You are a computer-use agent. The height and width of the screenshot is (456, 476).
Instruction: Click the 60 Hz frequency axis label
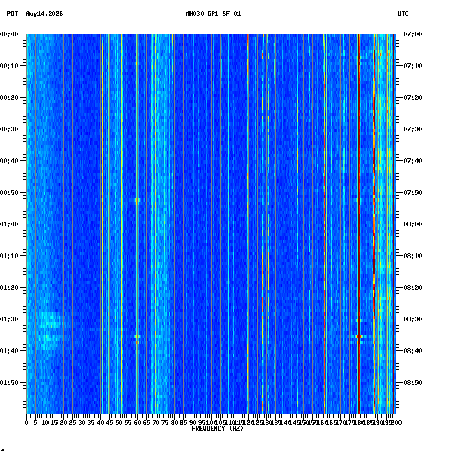click(x=137, y=422)
